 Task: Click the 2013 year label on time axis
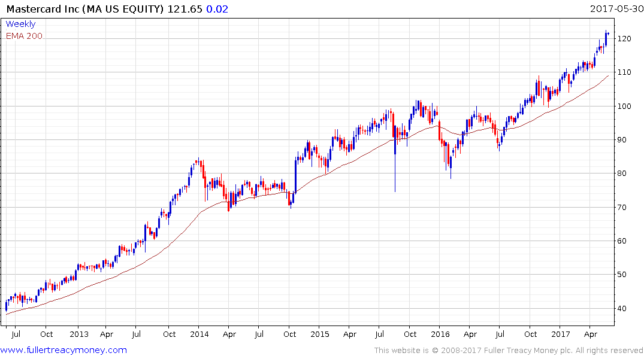coord(79,334)
